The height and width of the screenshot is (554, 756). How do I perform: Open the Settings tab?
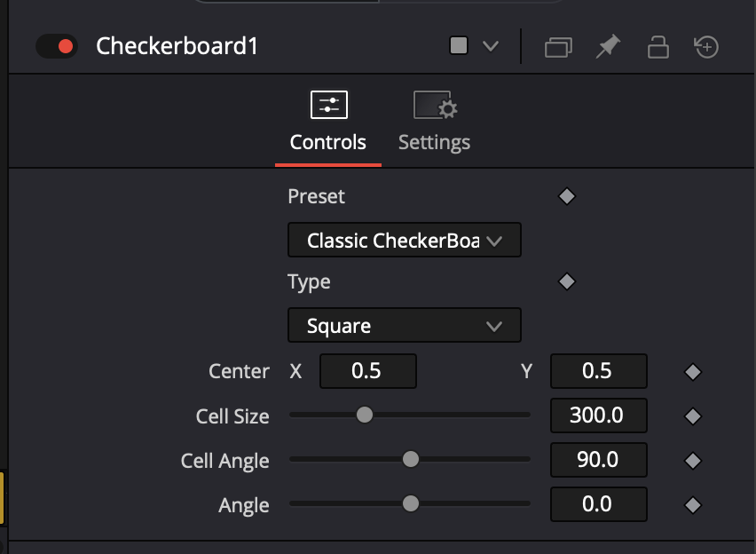point(434,123)
